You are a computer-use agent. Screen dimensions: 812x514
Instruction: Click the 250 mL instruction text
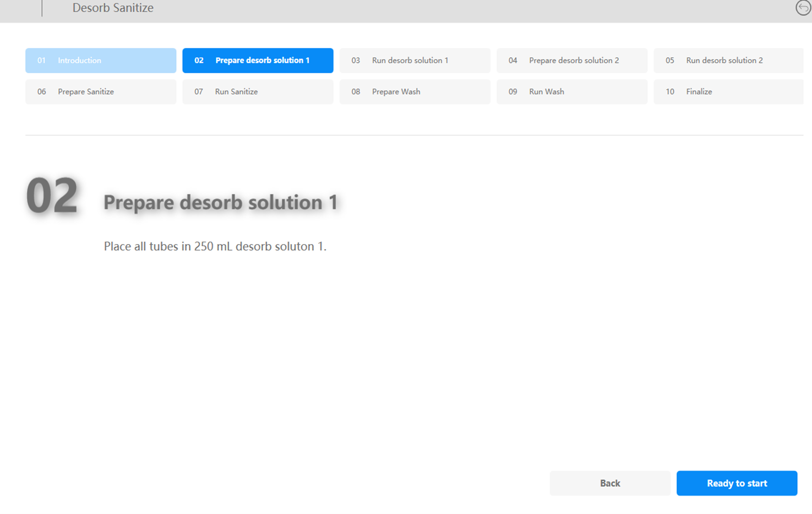click(x=215, y=246)
